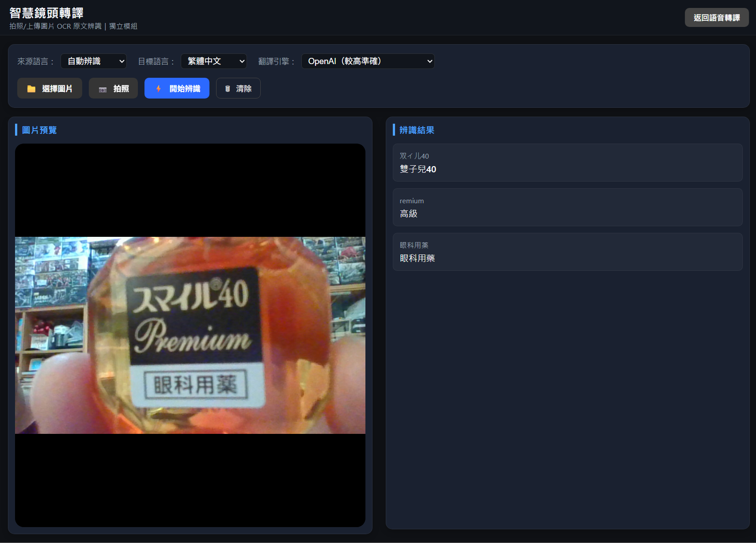Select the 眼科用藥 result card
This screenshot has height=543, width=756.
coord(568,252)
